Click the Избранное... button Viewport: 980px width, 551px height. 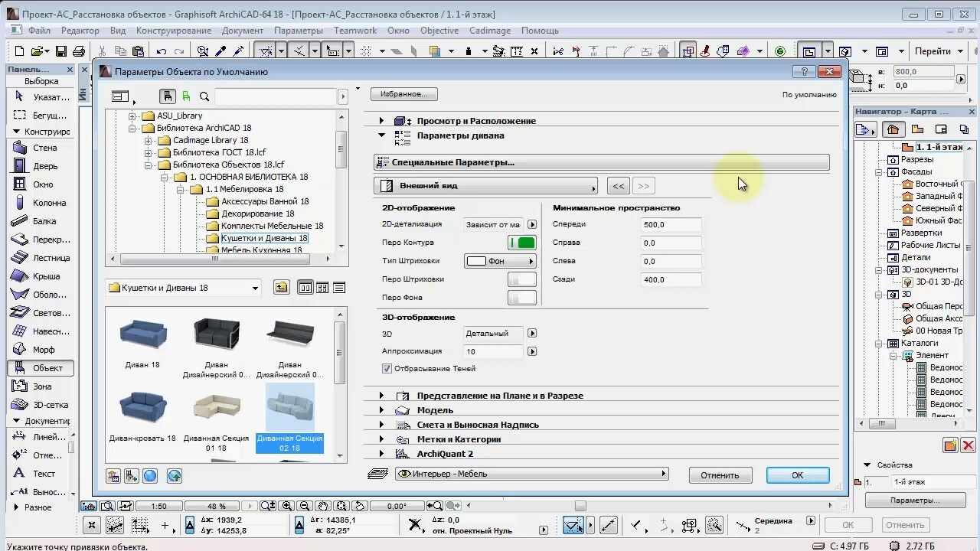click(x=403, y=93)
